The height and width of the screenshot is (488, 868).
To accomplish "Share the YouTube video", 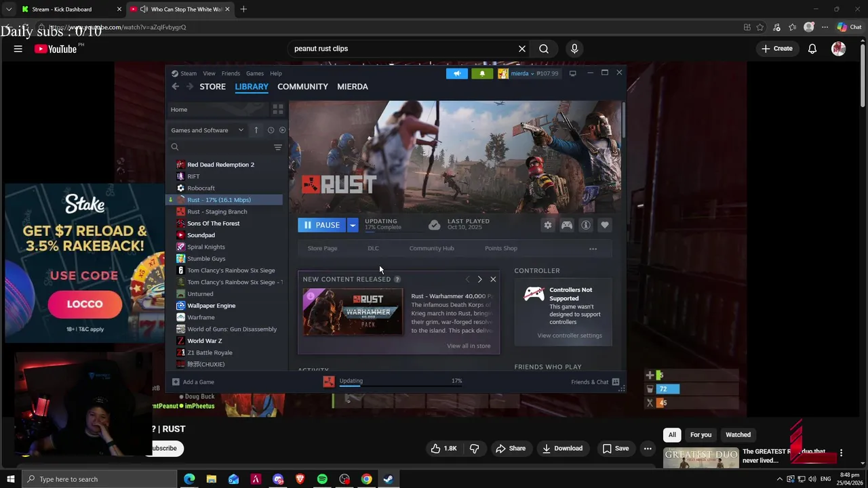I will tap(511, 448).
